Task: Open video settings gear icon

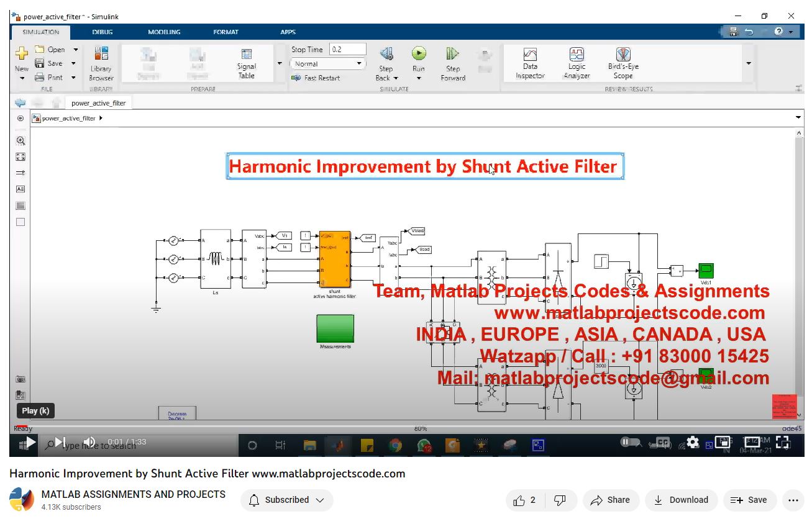Action: (693, 442)
